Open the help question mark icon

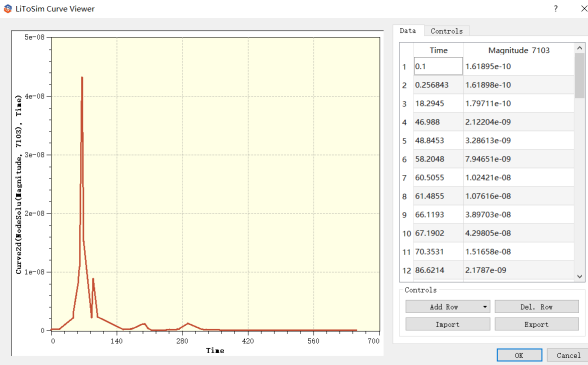coord(555,9)
